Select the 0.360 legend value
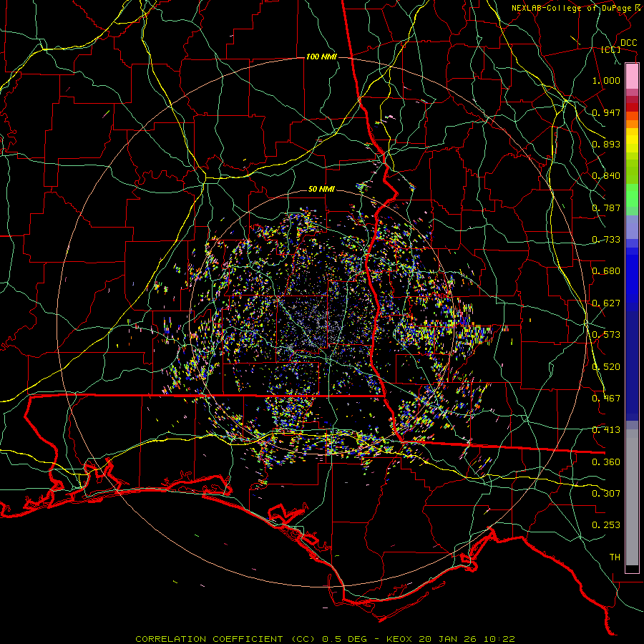Screen dimensions: 644x644 (606, 462)
